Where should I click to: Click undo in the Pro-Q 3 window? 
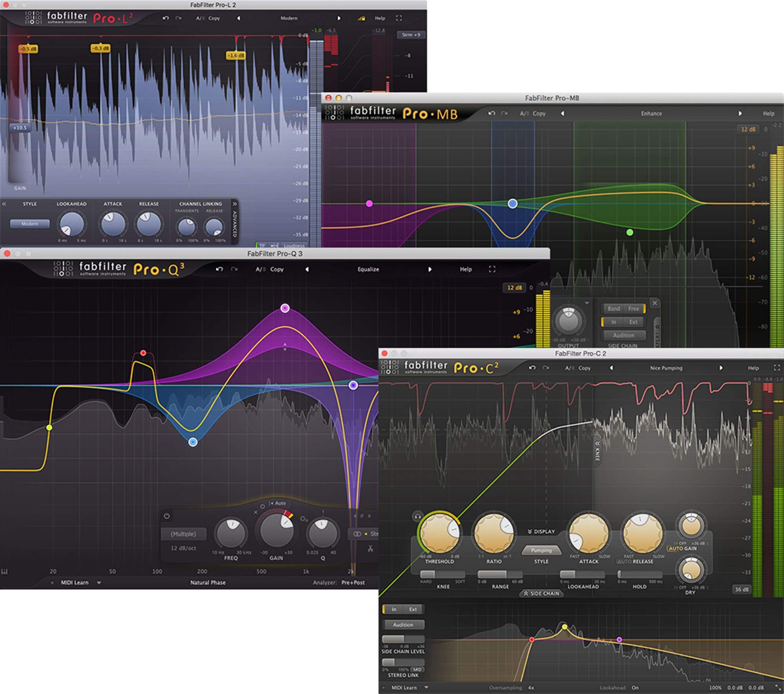point(219,269)
